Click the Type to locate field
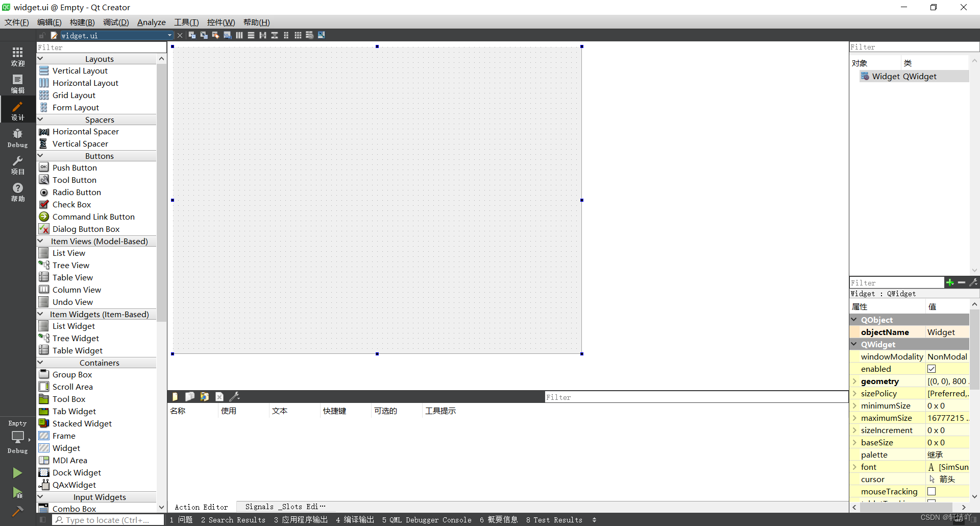Image resolution: width=980 pixels, height=526 pixels. 108,520
